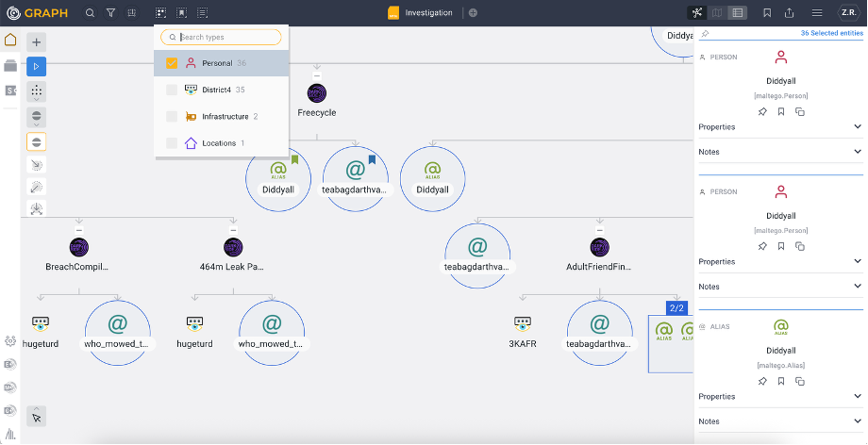Screen dimensions: 868x445
Task: Open the settings gear in left sidebar
Action: point(10,341)
